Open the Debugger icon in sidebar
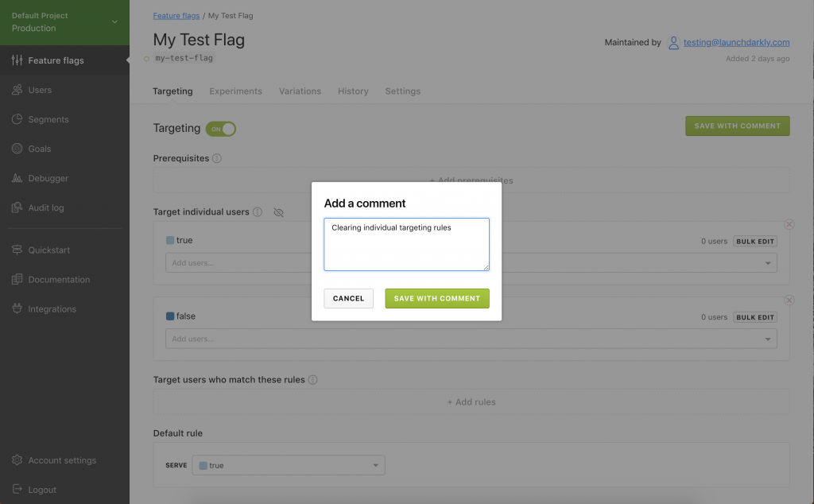The height and width of the screenshot is (504, 814). tap(17, 178)
